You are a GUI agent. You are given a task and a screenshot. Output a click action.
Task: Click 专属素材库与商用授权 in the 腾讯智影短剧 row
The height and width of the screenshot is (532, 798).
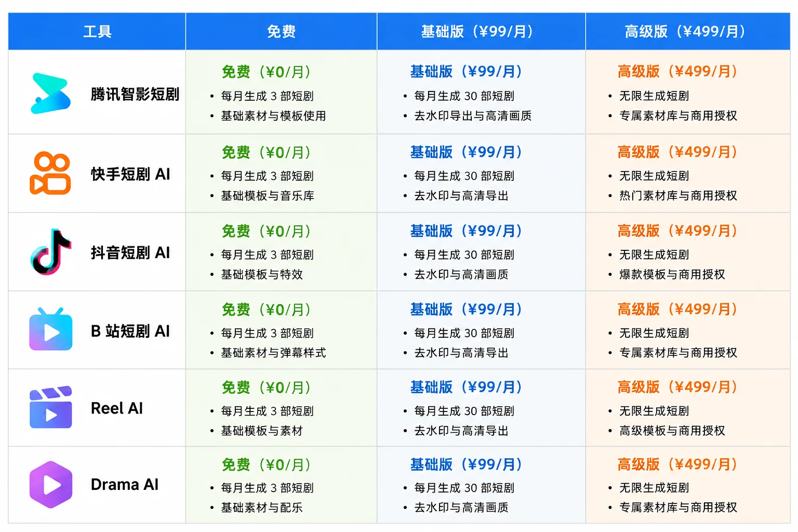(x=678, y=116)
